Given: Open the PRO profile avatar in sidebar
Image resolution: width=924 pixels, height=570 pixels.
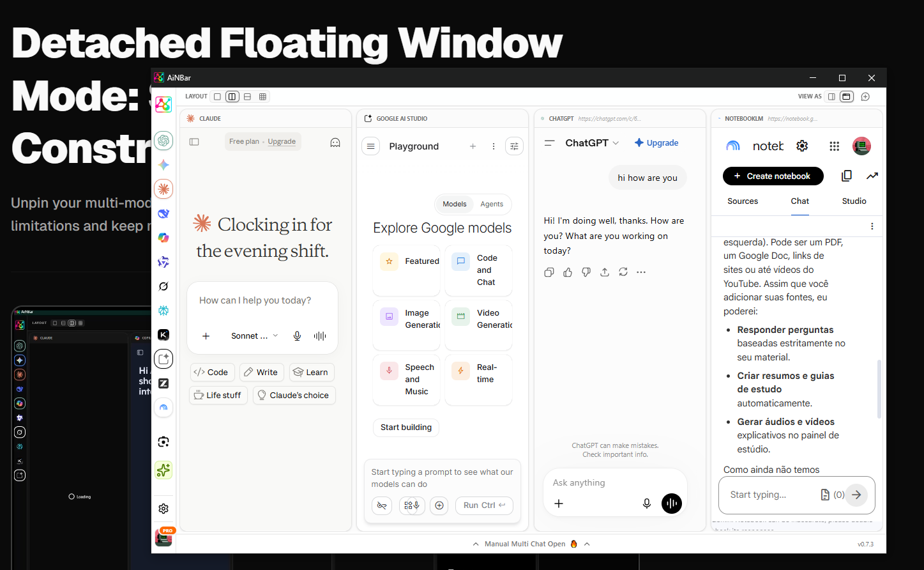Looking at the screenshot, I should [163, 537].
